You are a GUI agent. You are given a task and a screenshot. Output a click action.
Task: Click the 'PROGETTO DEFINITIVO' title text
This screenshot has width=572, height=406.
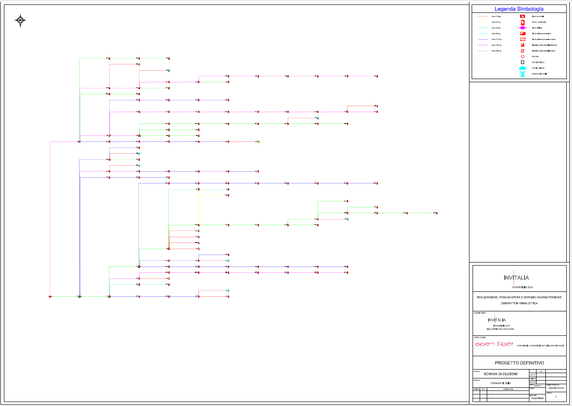(x=519, y=363)
